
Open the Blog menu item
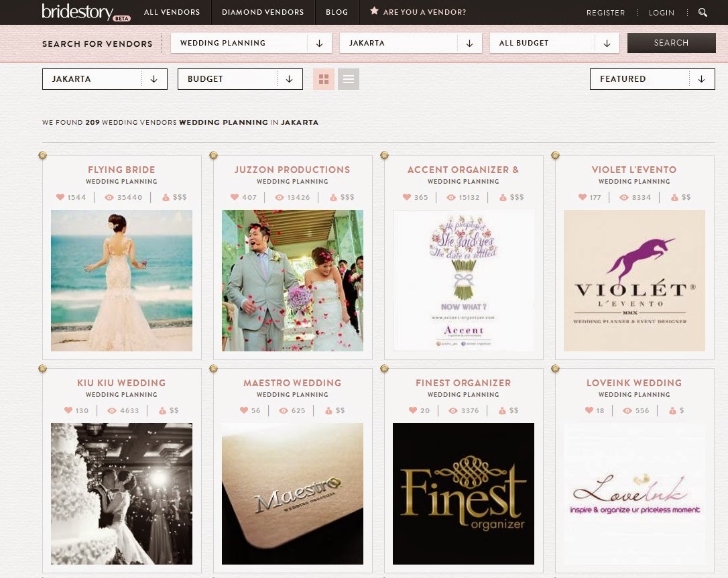(337, 12)
